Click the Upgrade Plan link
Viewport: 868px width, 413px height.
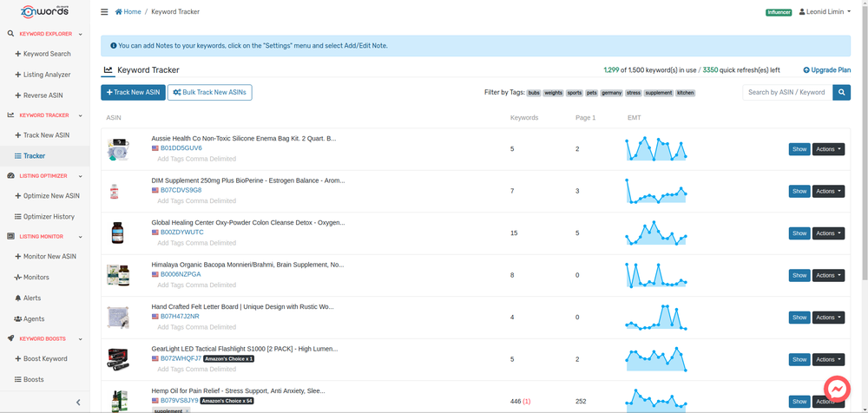[827, 70]
